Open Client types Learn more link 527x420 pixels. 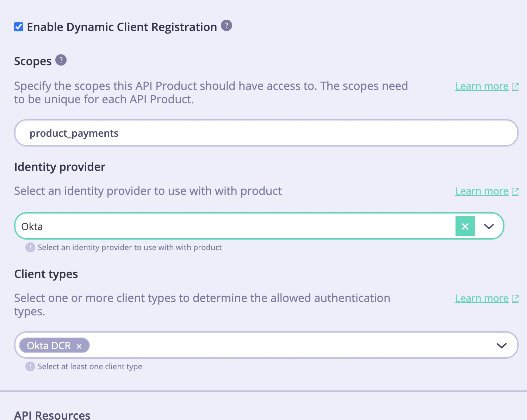(x=482, y=298)
